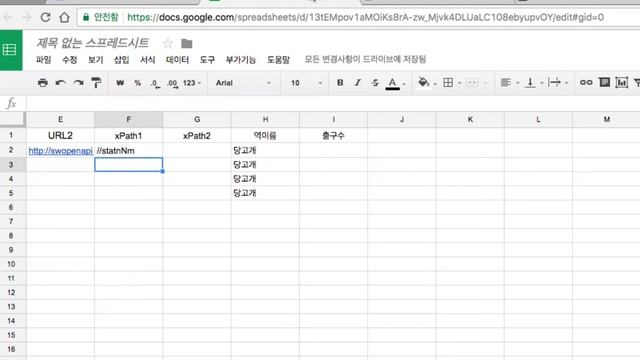Open the 삽입 menu
Screen dimensions: 640x360
point(121,60)
